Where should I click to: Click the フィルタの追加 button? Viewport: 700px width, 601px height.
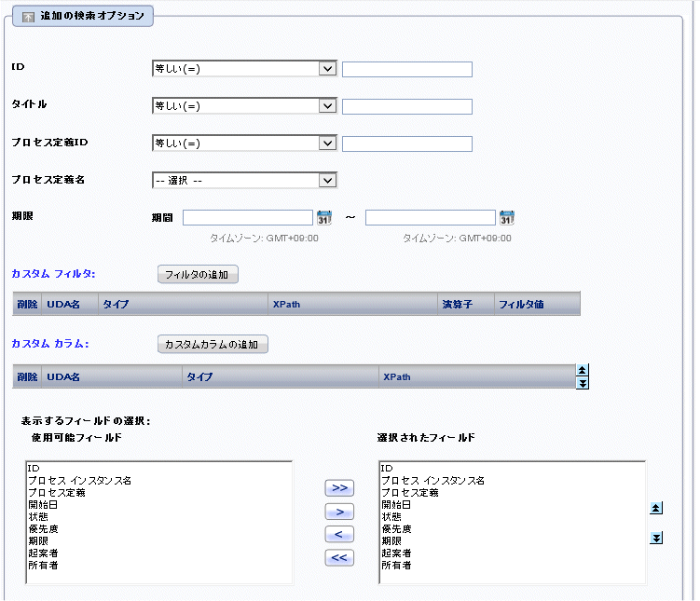pos(198,274)
